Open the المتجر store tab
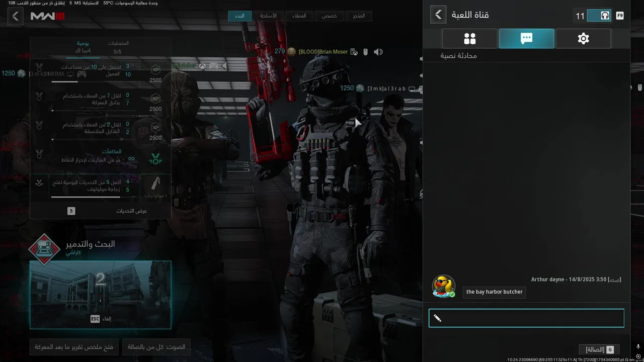Image resolution: width=644 pixels, height=362 pixels. click(359, 16)
